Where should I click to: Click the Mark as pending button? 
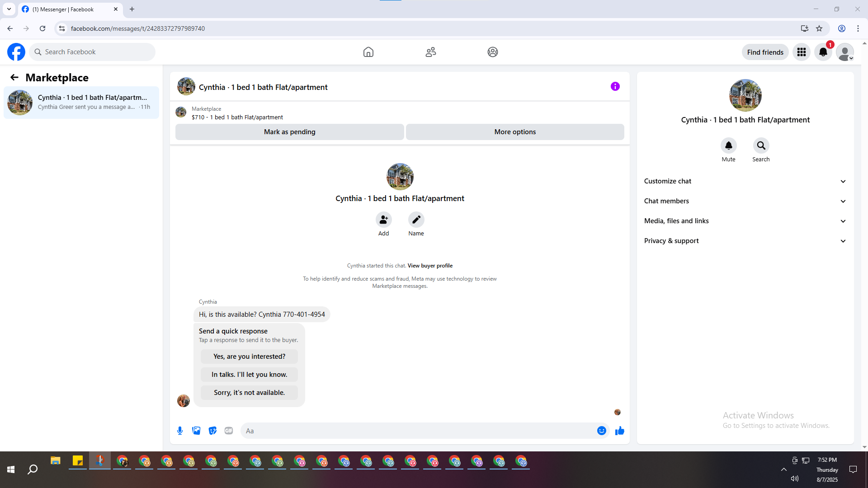click(290, 132)
